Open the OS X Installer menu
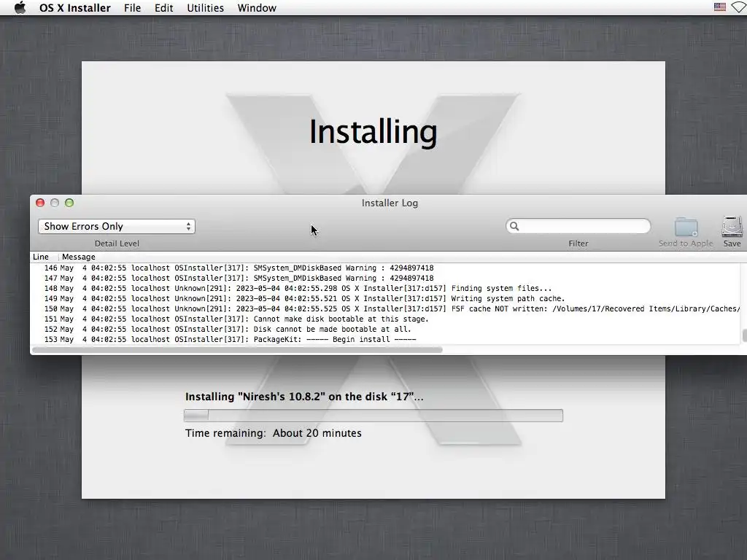 pyautogui.click(x=75, y=8)
